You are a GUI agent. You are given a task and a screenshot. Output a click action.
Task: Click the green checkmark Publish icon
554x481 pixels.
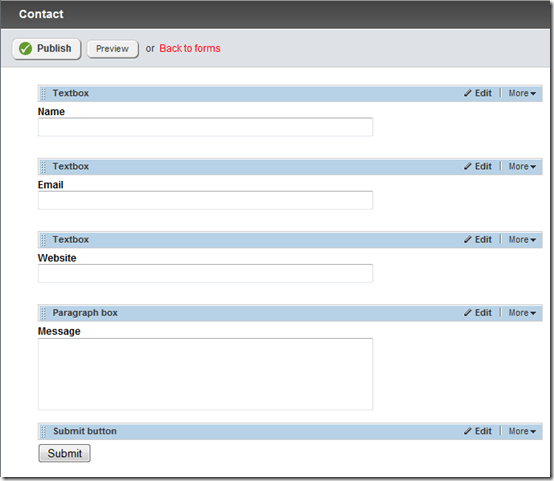tap(25, 48)
